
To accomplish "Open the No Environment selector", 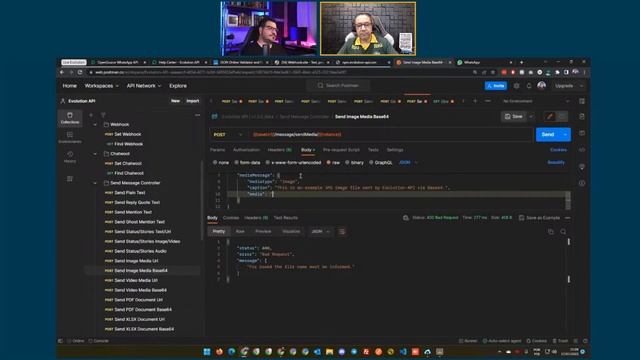I will [x=536, y=101].
